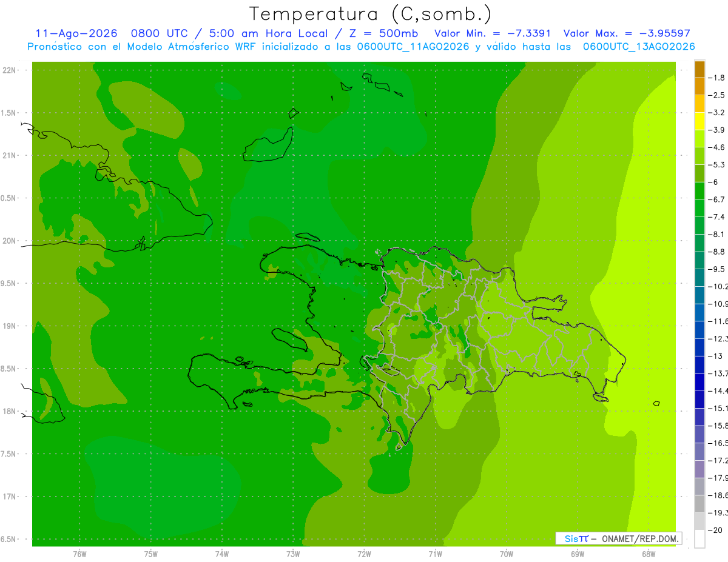Pick the gray swatch between -18.6 and -19.3
Image resolution: width=728 pixels, height=562 pixels.
(699, 504)
